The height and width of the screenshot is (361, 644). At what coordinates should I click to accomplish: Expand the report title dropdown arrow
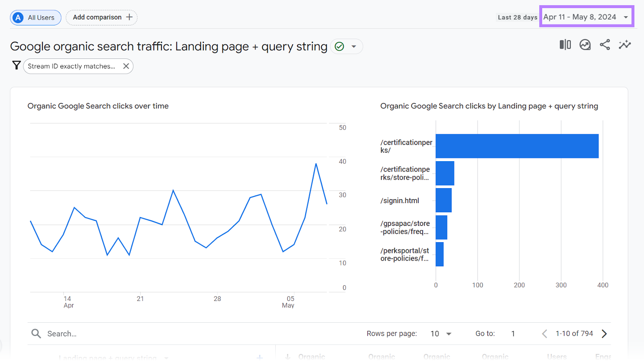pyautogui.click(x=354, y=47)
